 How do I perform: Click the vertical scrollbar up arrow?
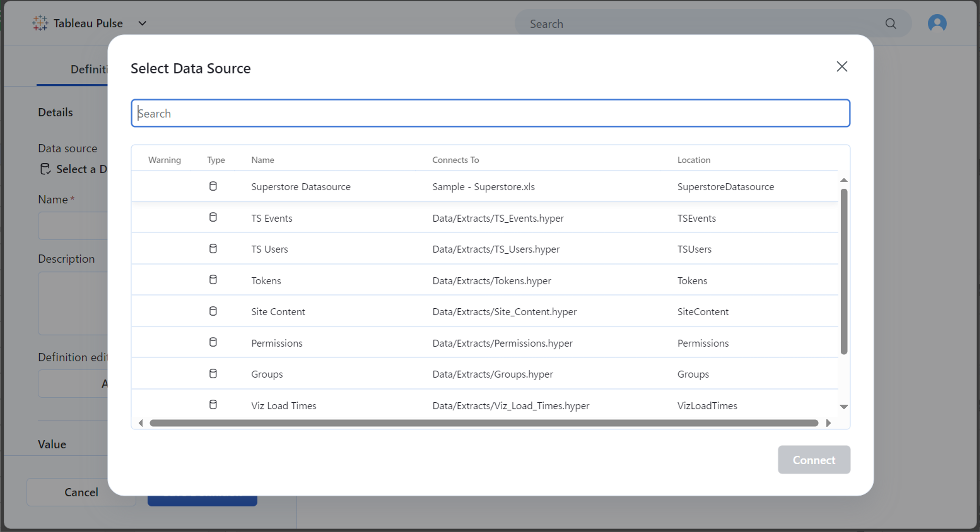[843, 180]
